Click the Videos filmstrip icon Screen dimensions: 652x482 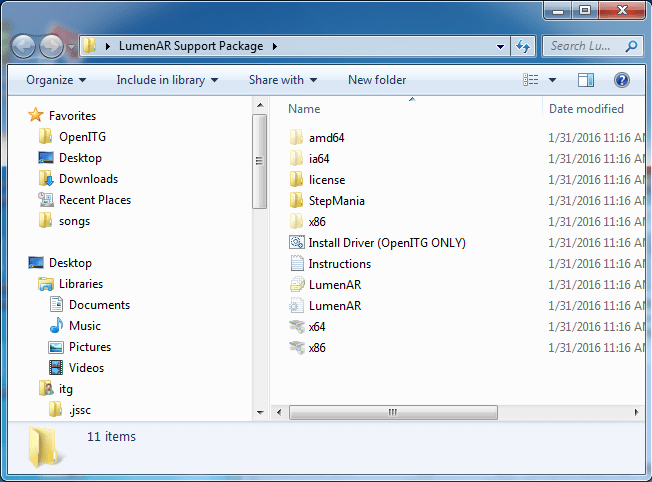[56, 368]
